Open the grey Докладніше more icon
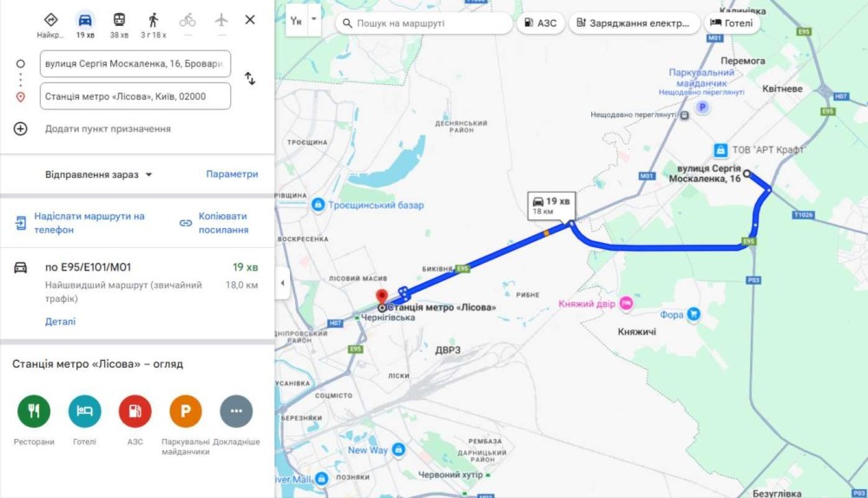868x498 pixels. [236, 411]
